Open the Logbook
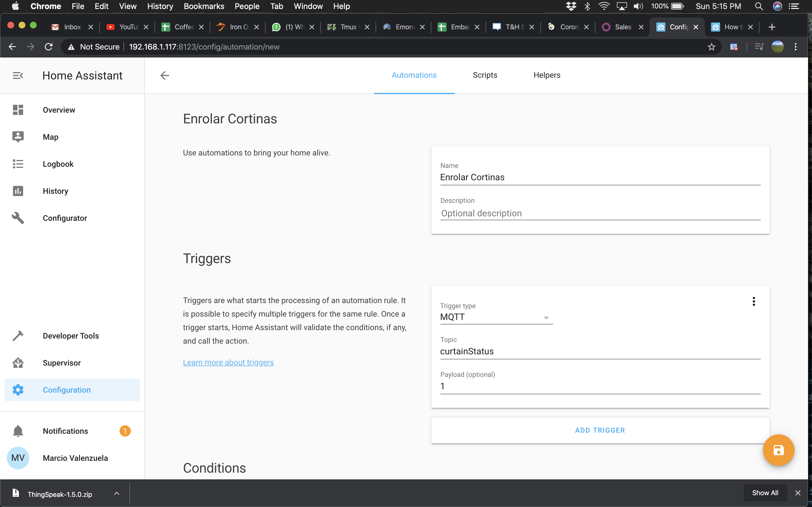This screenshot has width=812, height=507. pyautogui.click(x=58, y=164)
